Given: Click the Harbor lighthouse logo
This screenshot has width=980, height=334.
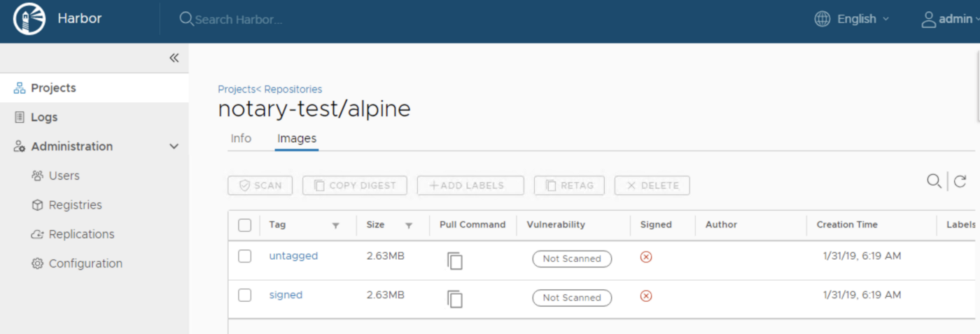Looking at the screenshot, I should 29,19.
